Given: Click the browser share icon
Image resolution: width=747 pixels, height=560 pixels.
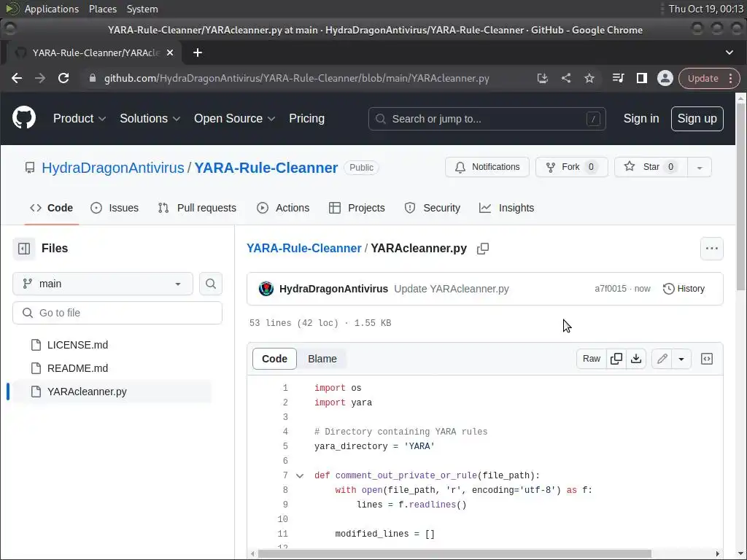Looking at the screenshot, I should click(x=566, y=79).
